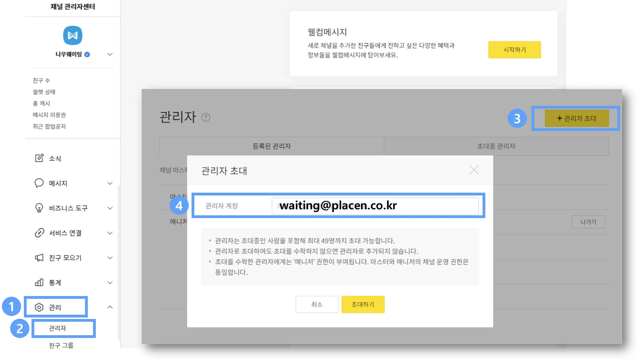Click the 나우웨이팅 channel logo icon

pos(73,35)
